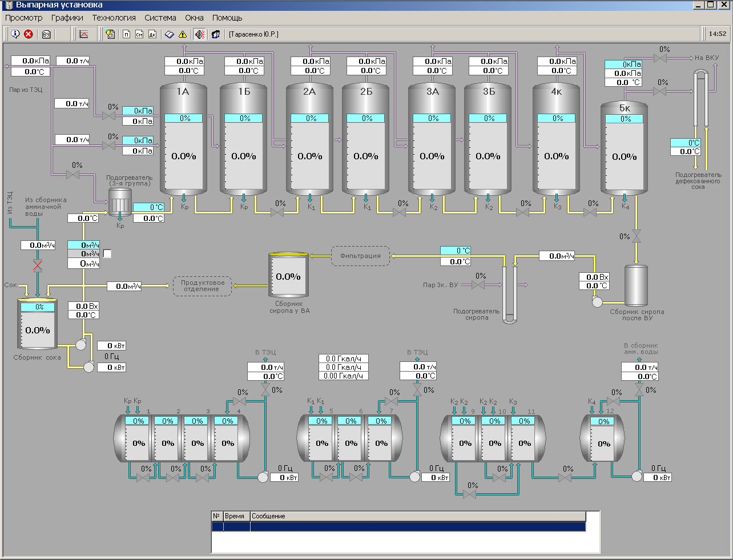Click the Время column header
Viewport: 733px width, 560px height.
[236, 516]
